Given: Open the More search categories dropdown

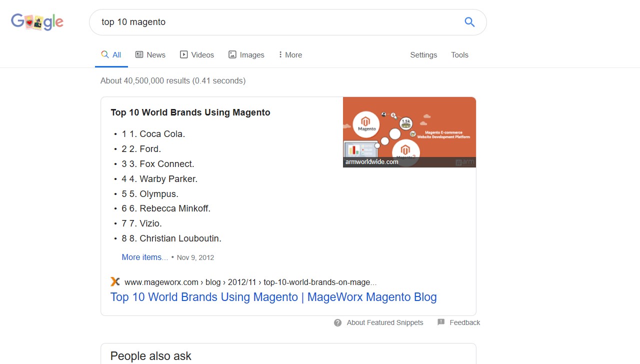Looking at the screenshot, I should point(290,55).
